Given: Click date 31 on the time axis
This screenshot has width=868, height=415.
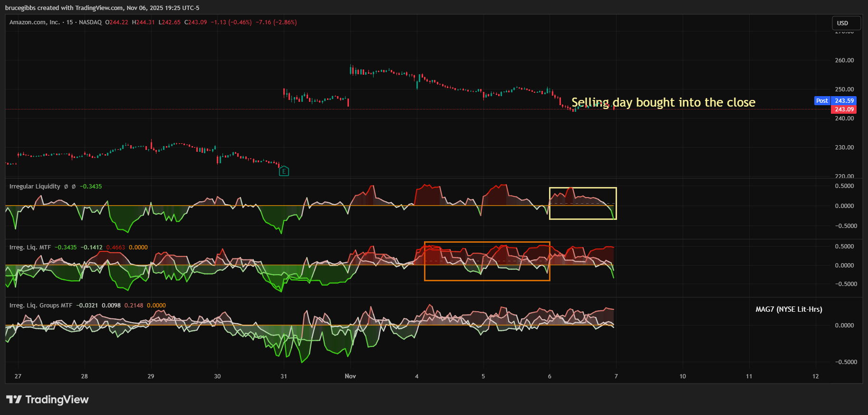Looking at the screenshot, I should 284,376.
